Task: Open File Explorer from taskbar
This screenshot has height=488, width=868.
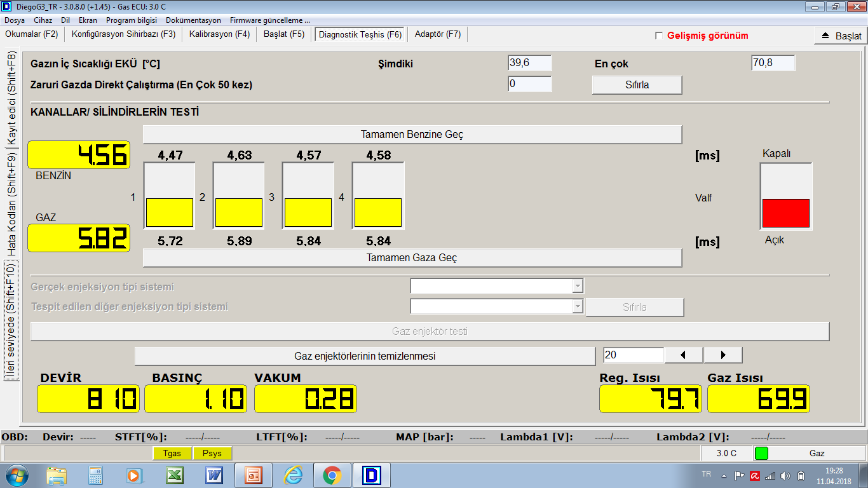Action: tap(57, 475)
